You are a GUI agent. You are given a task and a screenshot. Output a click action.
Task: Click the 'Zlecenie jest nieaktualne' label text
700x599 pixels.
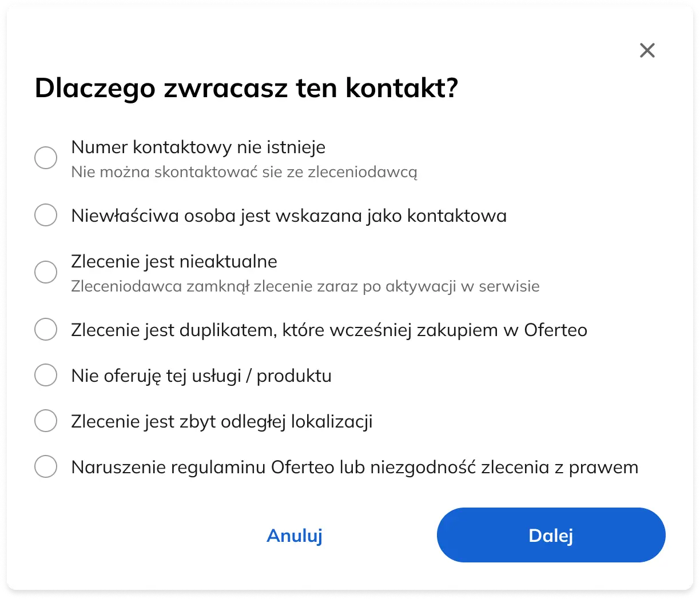174,262
